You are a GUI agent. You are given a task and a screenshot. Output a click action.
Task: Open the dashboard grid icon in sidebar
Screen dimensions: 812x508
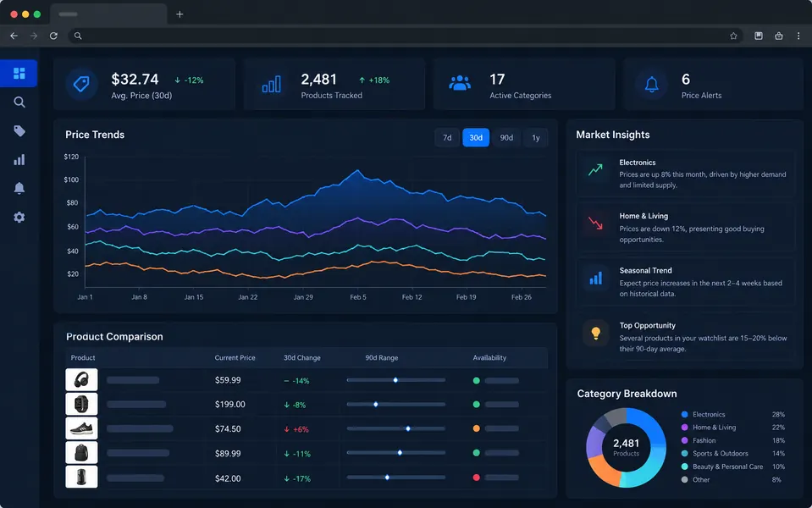tap(19, 74)
